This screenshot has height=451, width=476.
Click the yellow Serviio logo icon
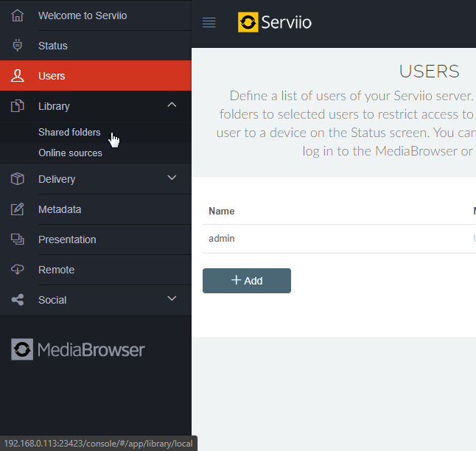(x=248, y=22)
